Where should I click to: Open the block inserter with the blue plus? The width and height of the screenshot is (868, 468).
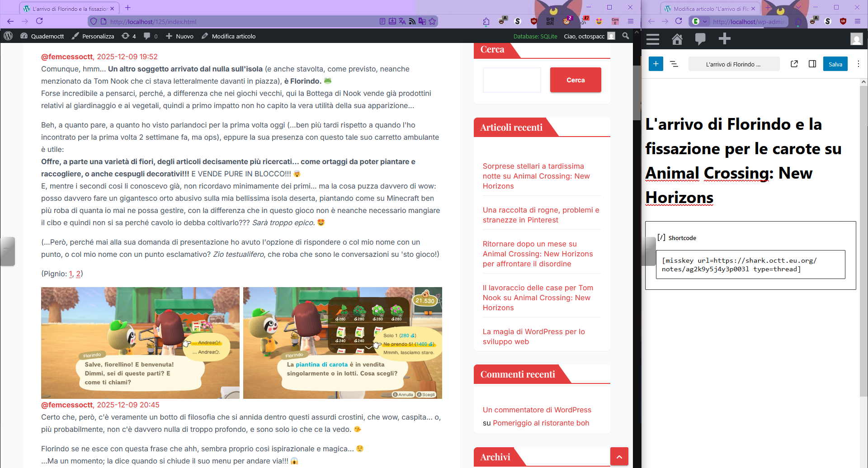coord(656,64)
